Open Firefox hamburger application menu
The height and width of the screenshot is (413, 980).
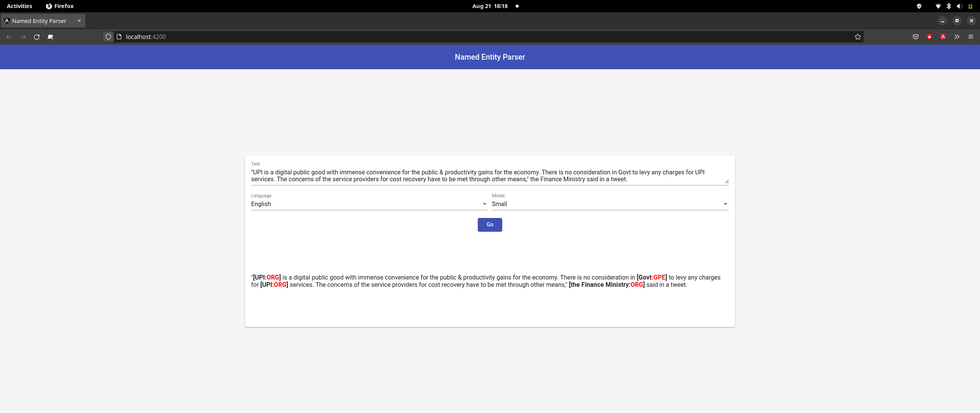970,37
